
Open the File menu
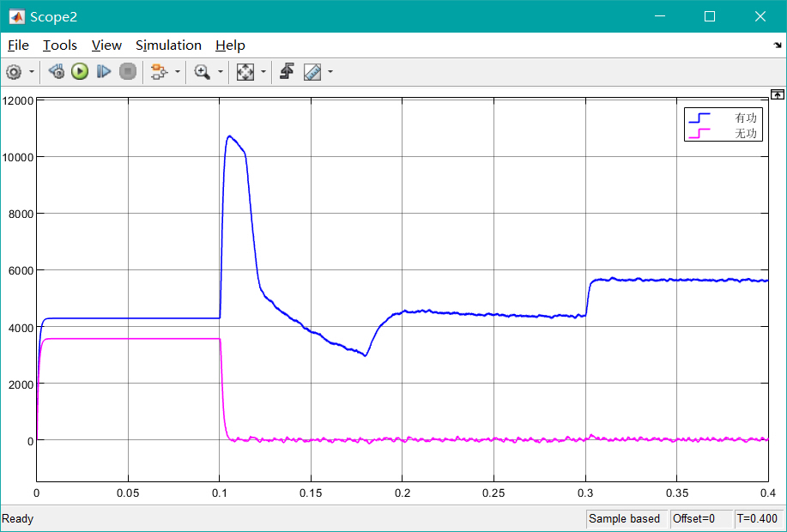[18, 45]
